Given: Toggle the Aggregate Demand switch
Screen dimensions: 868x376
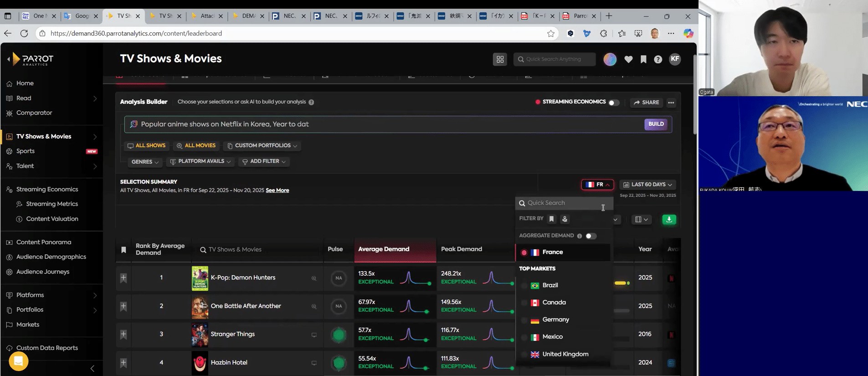Looking at the screenshot, I should click(591, 236).
